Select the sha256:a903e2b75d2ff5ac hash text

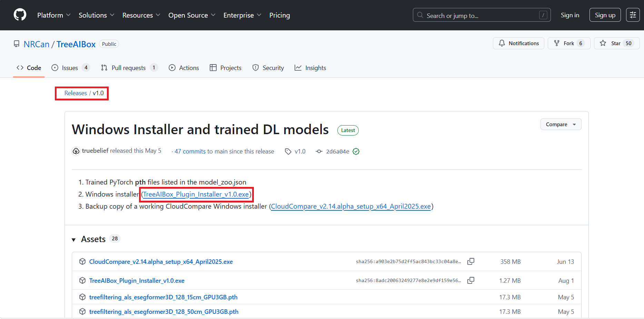pyautogui.click(x=408, y=261)
